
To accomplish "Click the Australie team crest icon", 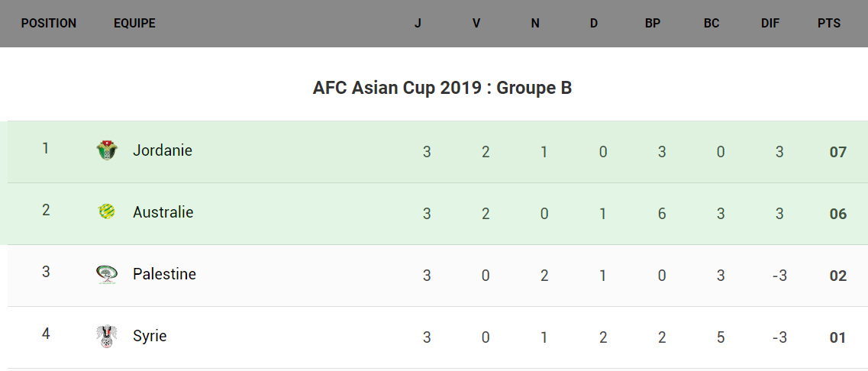I will (107, 212).
